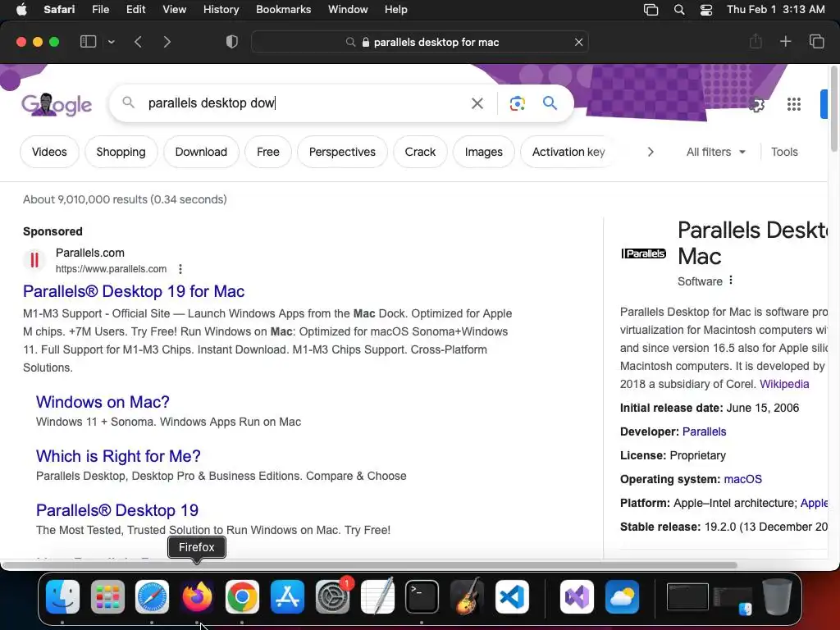
Task: Open the File menu
Action: pyautogui.click(x=101, y=10)
